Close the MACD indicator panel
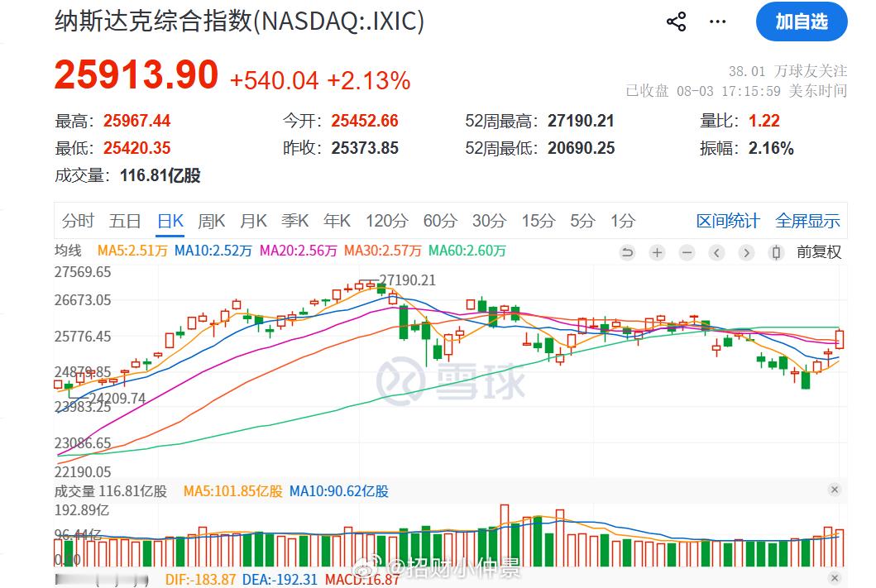Screen dimensions: 876x588 pos(835,578)
